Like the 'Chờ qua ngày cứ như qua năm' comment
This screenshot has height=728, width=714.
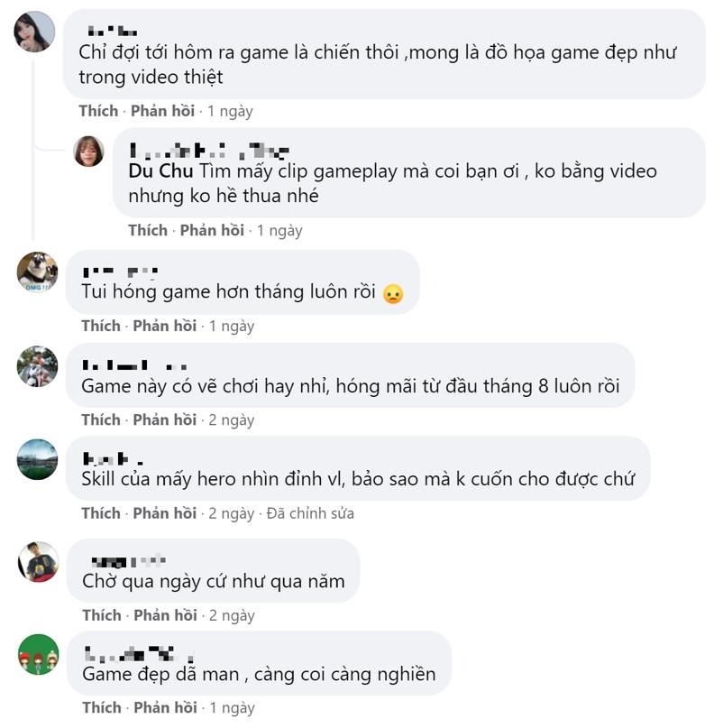[x=102, y=615]
